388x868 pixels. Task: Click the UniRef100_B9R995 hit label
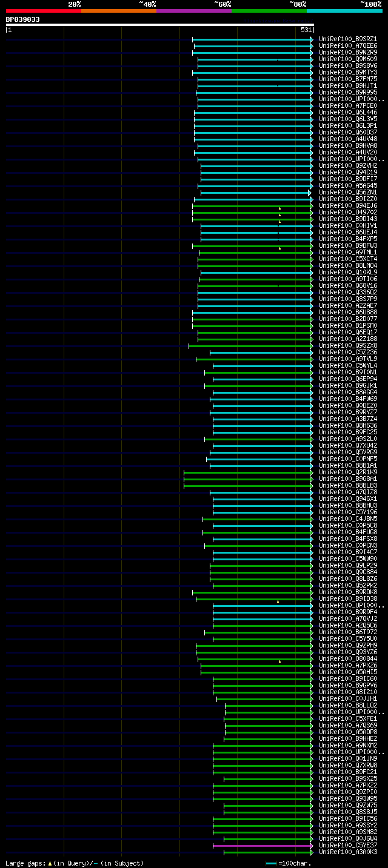tap(348, 92)
